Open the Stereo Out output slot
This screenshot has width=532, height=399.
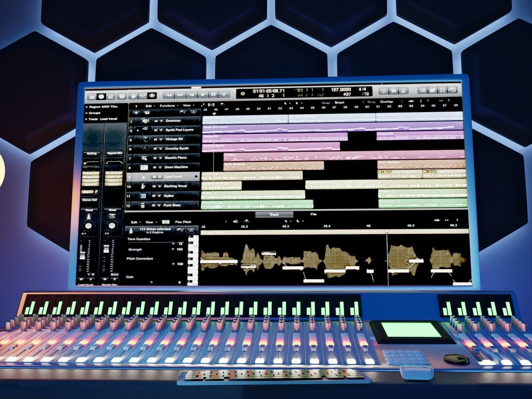tap(89, 200)
